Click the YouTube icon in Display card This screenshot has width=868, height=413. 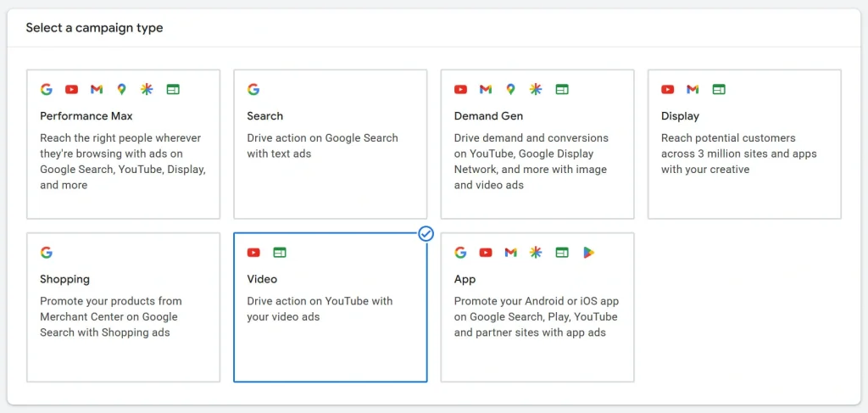(x=668, y=89)
